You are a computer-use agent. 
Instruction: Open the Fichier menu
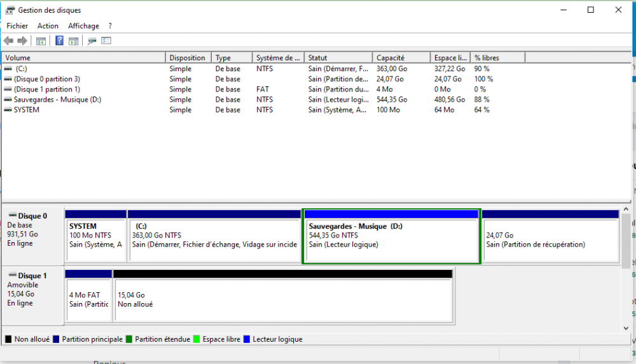pyautogui.click(x=17, y=26)
